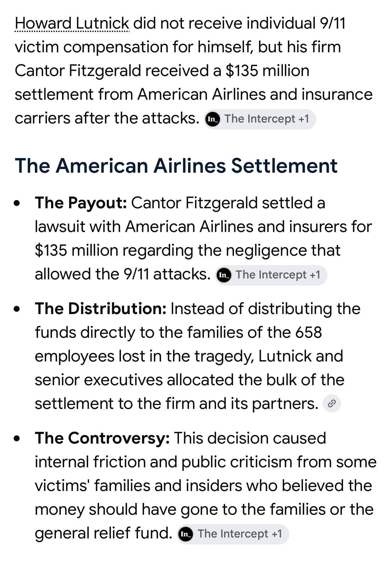Viewport: 392px width, 567px height.
Task: Open the Howard Lutnick underlined link
Action: (72, 23)
